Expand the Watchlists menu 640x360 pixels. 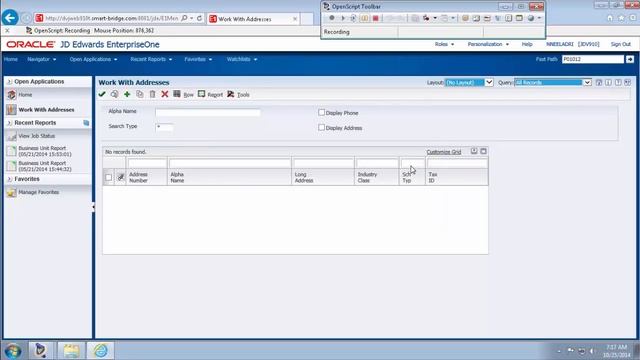point(242,59)
